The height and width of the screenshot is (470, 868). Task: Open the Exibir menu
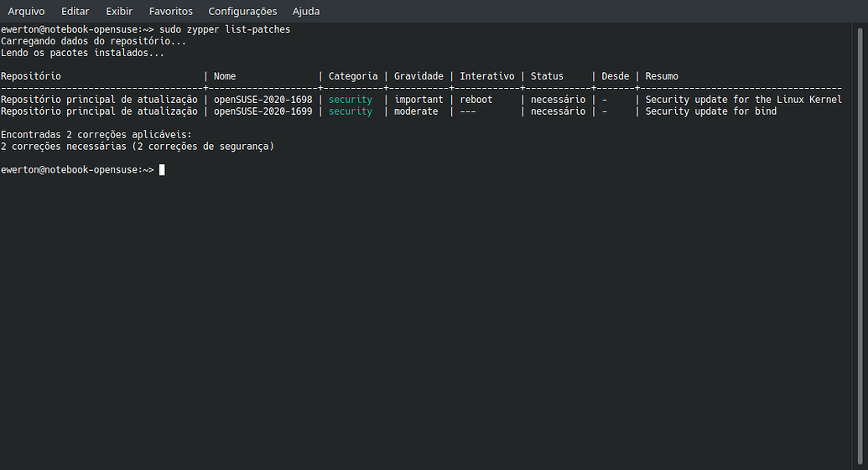pos(119,11)
